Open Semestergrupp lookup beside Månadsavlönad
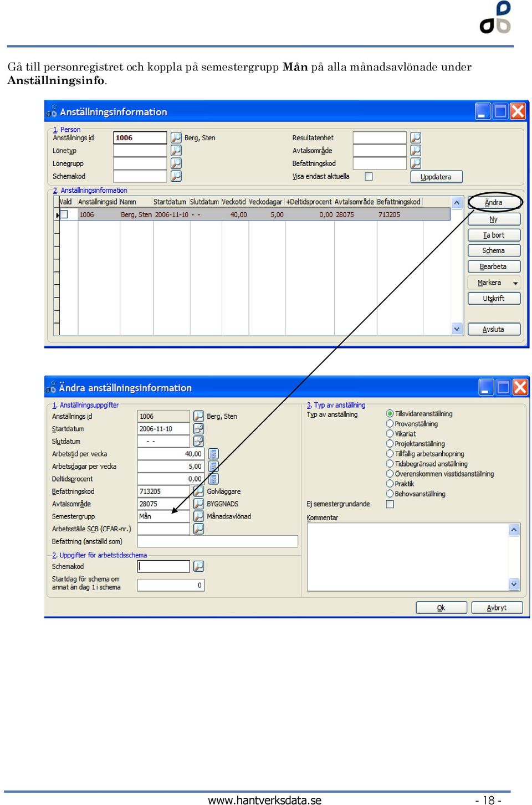532x805 pixels. (x=198, y=516)
